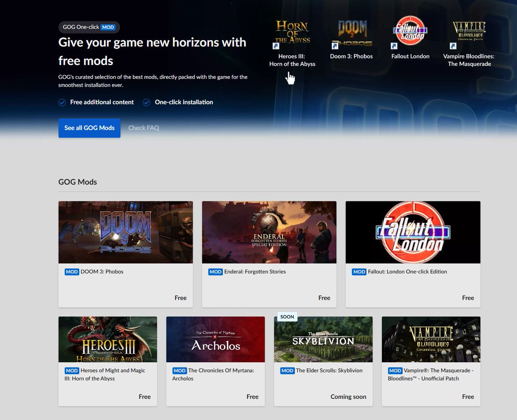Click the MOD badge on Vampire Bloodlines card

[395, 371]
